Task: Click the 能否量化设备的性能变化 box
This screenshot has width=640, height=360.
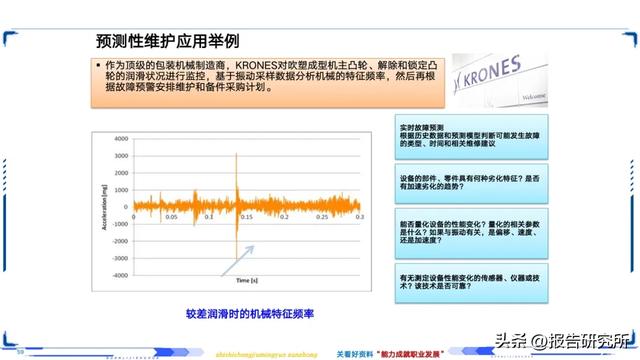Action: pos(471,233)
